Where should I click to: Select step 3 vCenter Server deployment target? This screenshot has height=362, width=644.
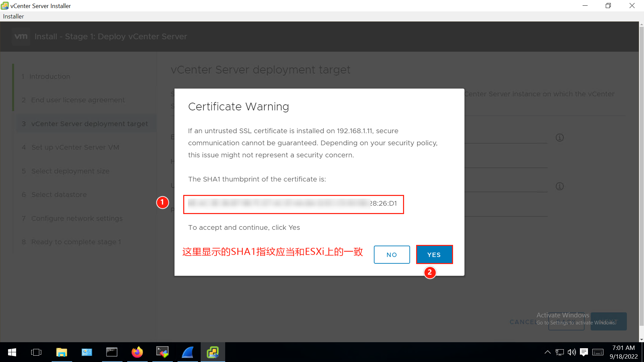click(x=86, y=124)
